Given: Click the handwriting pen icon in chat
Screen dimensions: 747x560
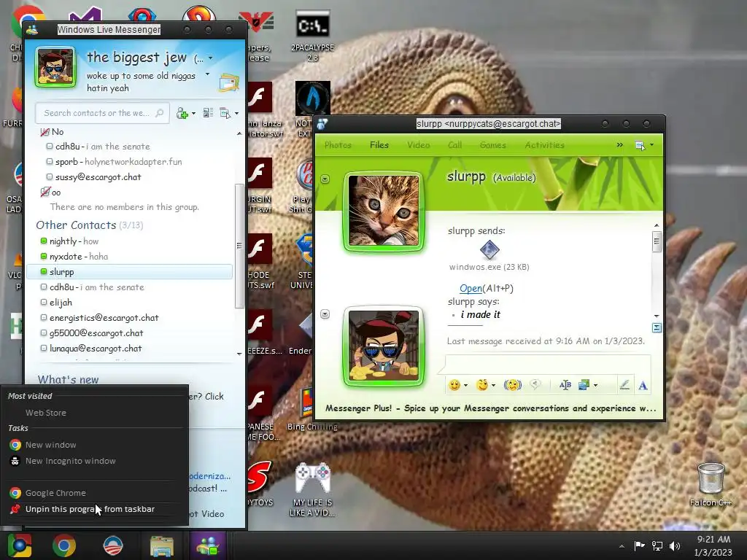Looking at the screenshot, I should tap(624, 385).
